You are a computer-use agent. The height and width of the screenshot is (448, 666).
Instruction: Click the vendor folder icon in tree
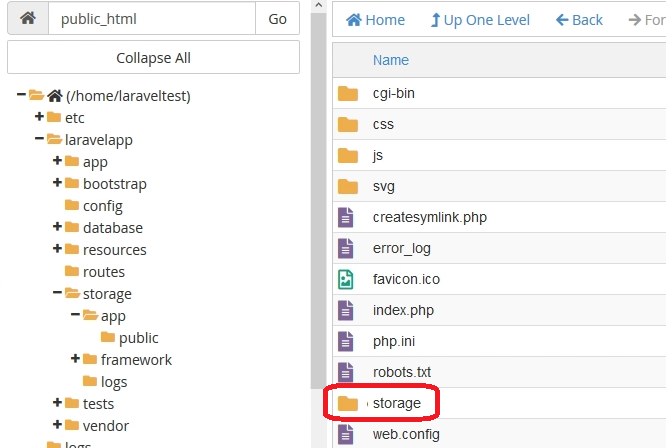pos(72,425)
